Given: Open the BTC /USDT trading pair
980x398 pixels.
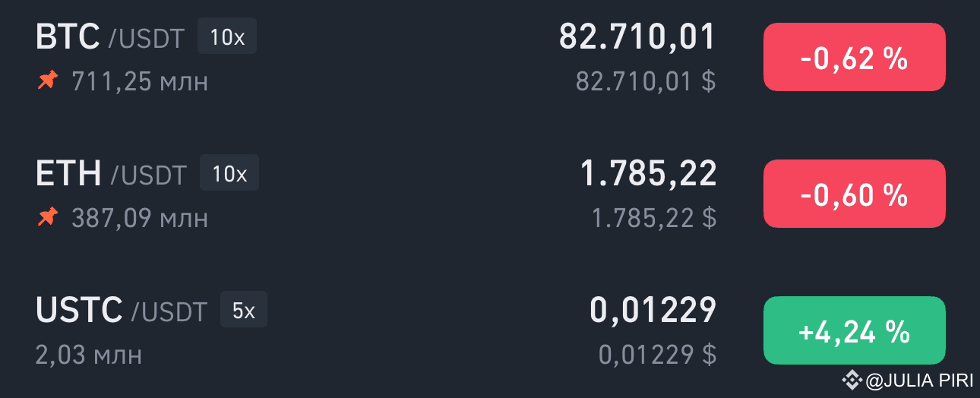Looking at the screenshot, I should point(110,37).
